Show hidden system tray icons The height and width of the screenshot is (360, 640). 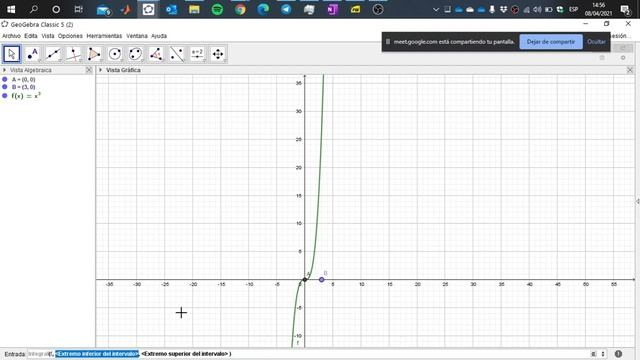pyautogui.click(x=436, y=9)
